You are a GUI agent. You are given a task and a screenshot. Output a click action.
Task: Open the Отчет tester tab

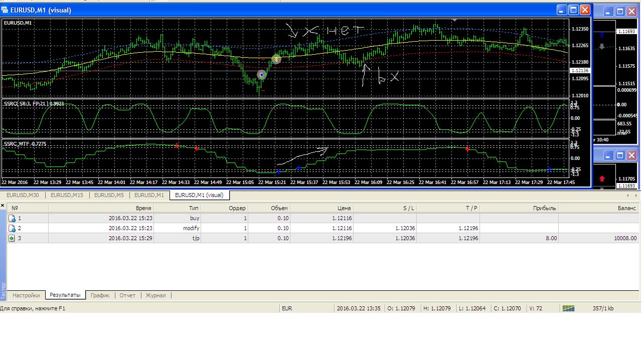click(x=127, y=295)
